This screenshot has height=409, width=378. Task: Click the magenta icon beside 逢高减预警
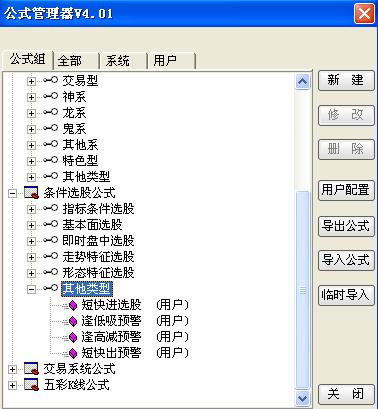point(73,337)
